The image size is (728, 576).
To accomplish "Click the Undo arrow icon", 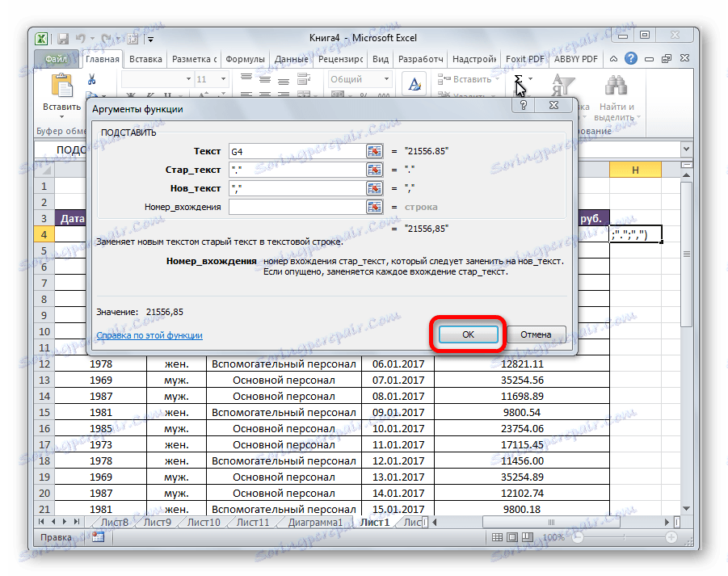I will point(81,39).
